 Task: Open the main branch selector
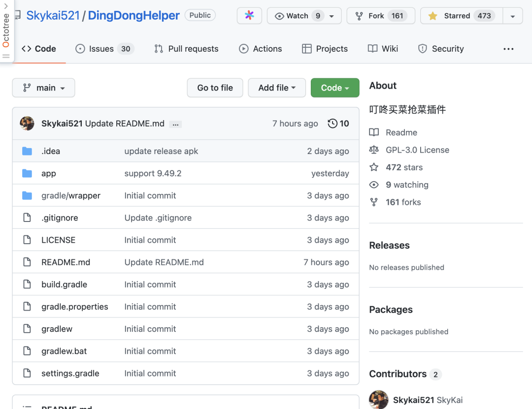tap(43, 88)
